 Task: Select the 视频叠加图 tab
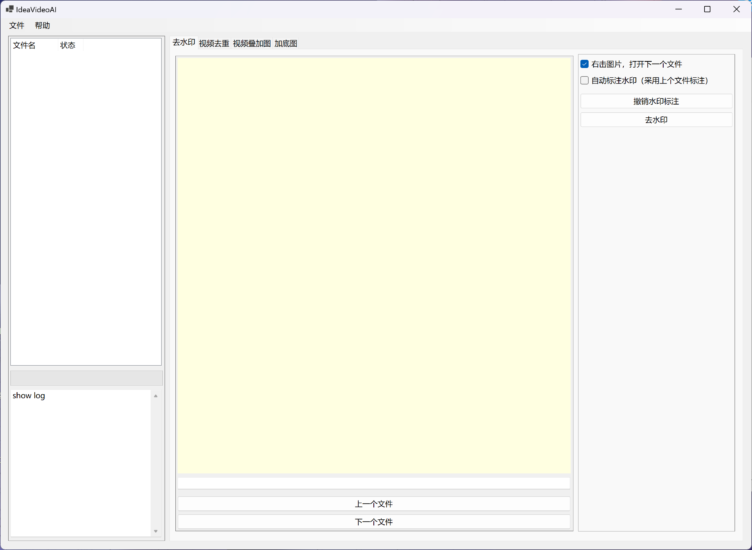point(252,44)
